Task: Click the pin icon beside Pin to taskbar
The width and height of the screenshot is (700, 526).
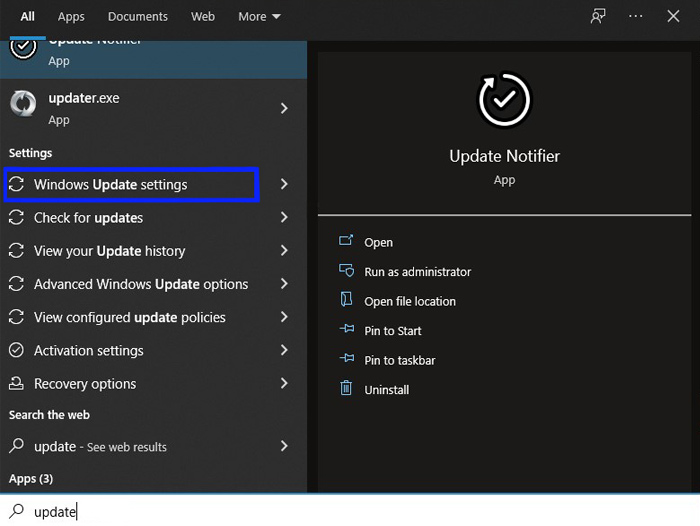Action: (347, 359)
